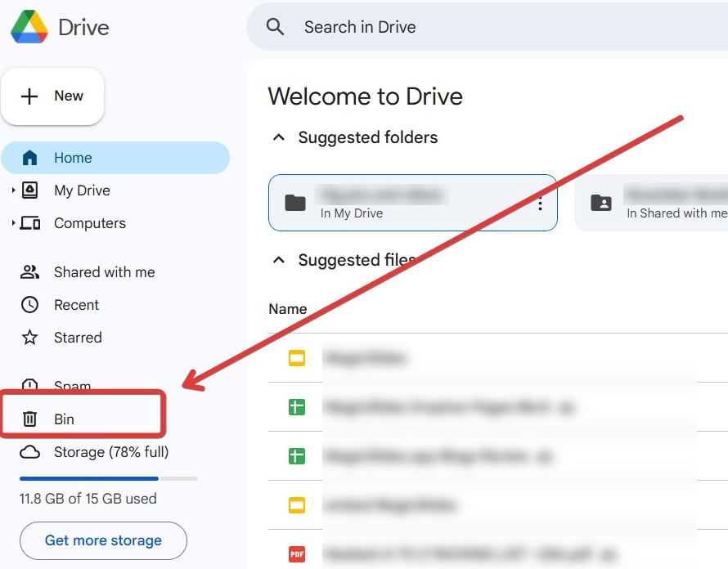The height and width of the screenshot is (569, 728).
Task: Open the suggested folder In My Drive
Action: click(x=413, y=203)
